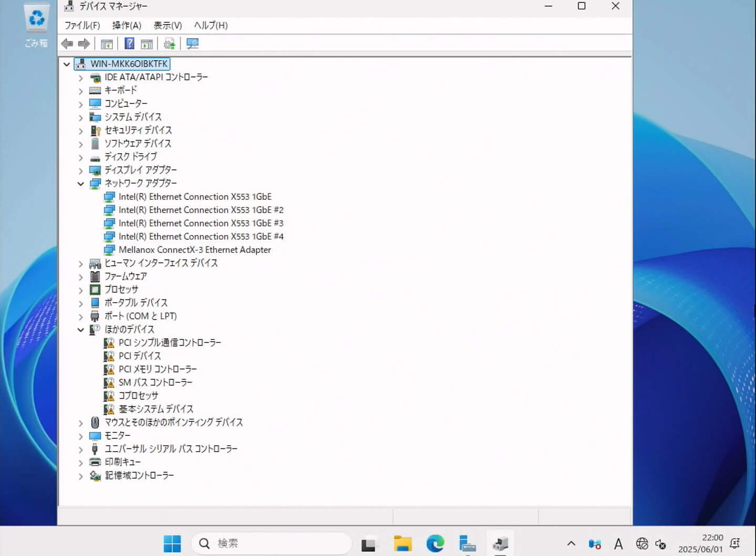
Task: Click the show/hide action pane toolbar icon
Action: [147, 44]
